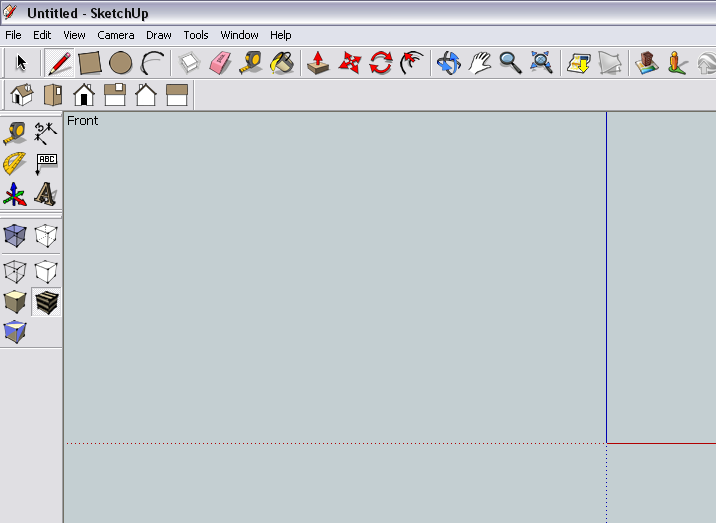
Task: Open the File menu
Action: pyautogui.click(x=13, y=35)
